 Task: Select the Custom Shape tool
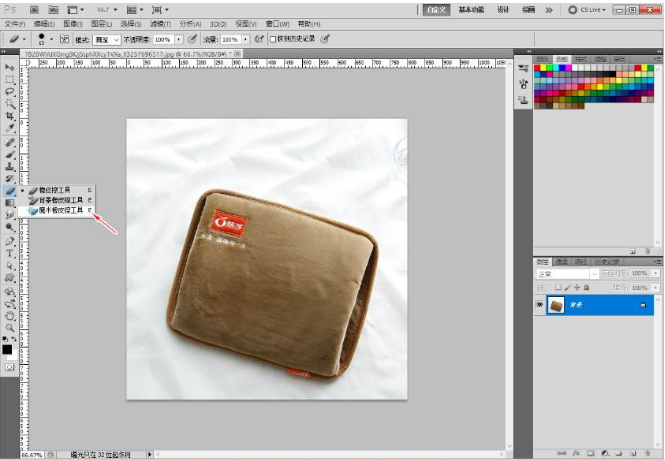pyautogui.click(x=9, y=278)
